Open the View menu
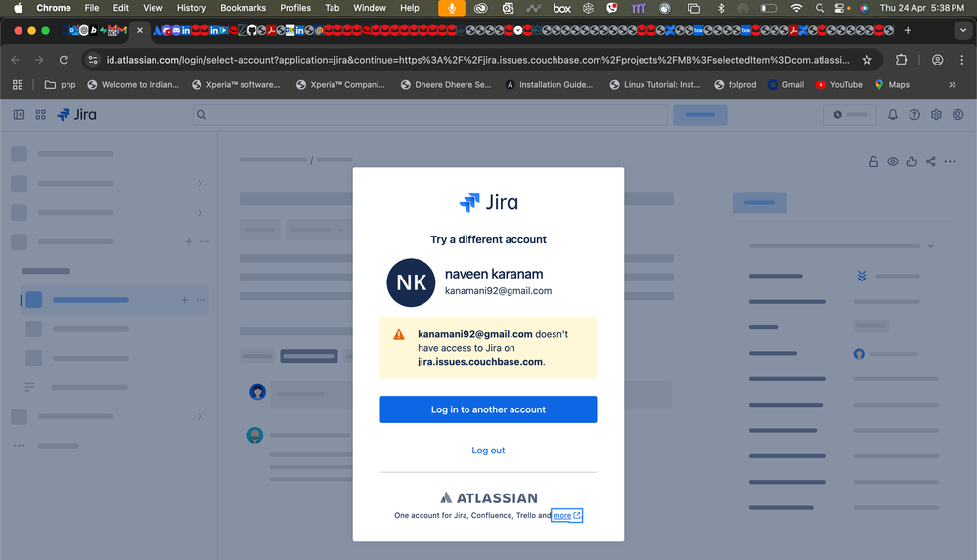 (x=153, y=8)
